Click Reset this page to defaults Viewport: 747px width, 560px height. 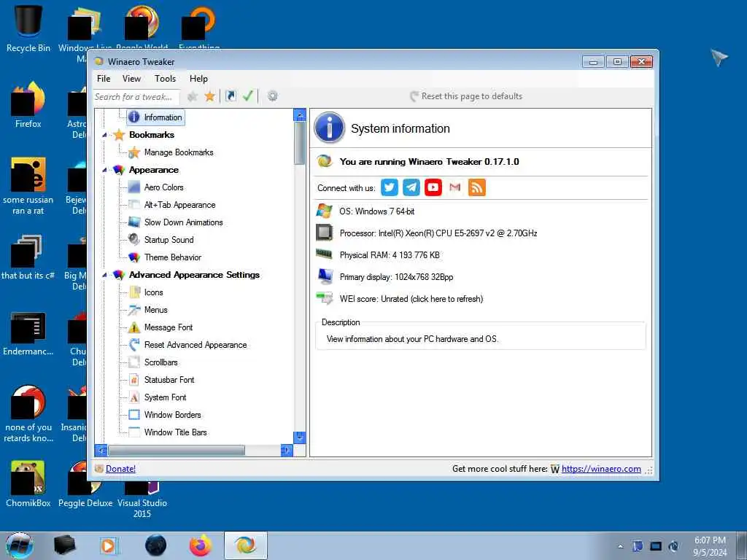(x=466, y=96)
